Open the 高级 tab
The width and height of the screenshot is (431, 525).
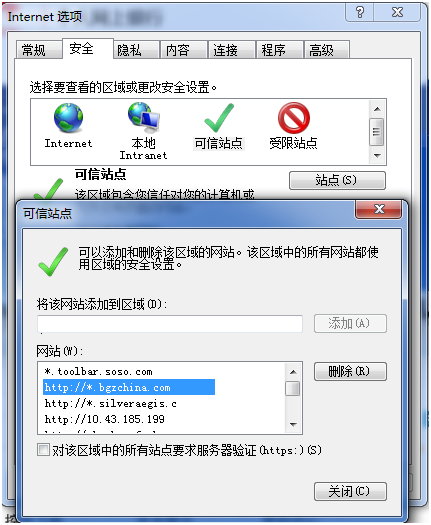(327, 50)
